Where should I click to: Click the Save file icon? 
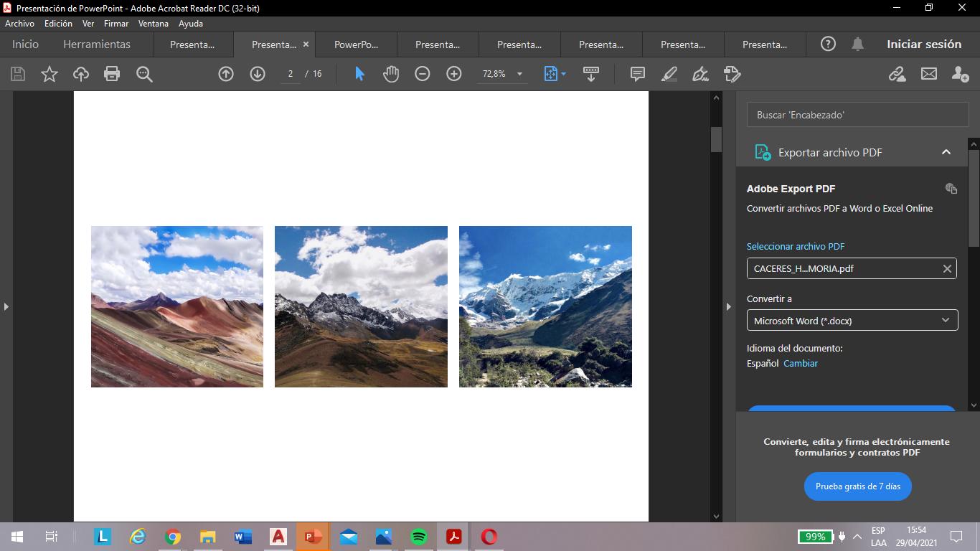tap(18, 74)
